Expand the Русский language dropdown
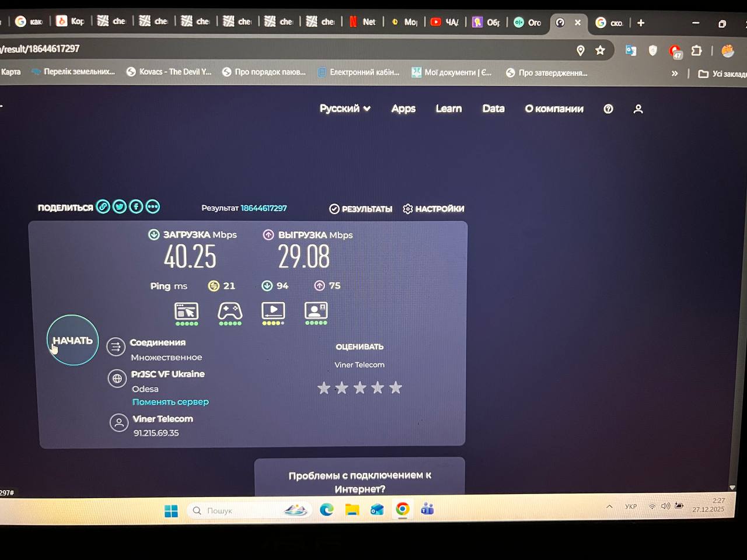The image size is (747, 560). coord(345,108)
